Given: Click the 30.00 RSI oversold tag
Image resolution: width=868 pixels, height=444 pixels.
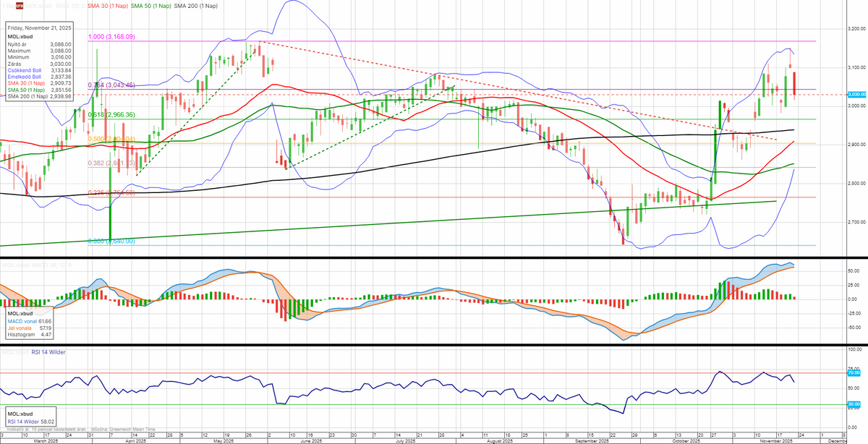Looking at the screenshot, I should pyautogui.click(x=854, y=404).
